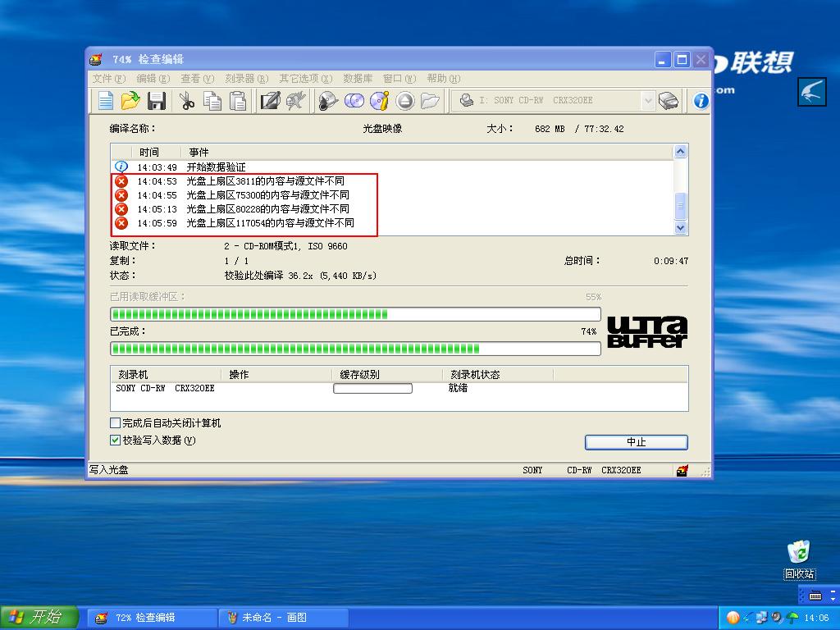Open the 编辑 menu
The image size is (840, 630).
[153, 79]
